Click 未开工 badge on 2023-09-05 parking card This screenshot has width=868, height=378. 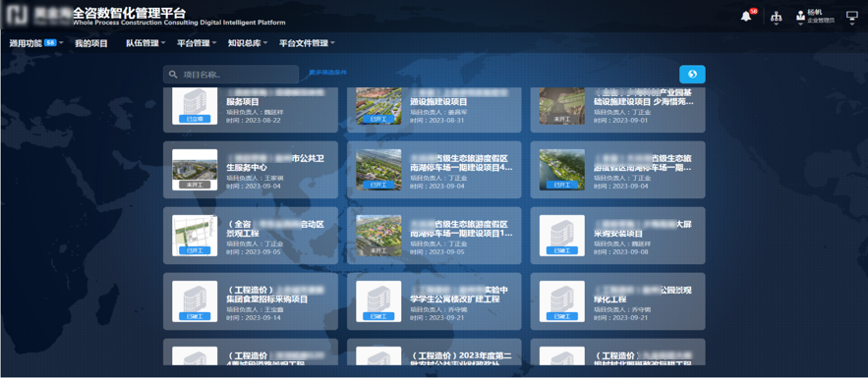pyautogui.click(x=378, y=250)
